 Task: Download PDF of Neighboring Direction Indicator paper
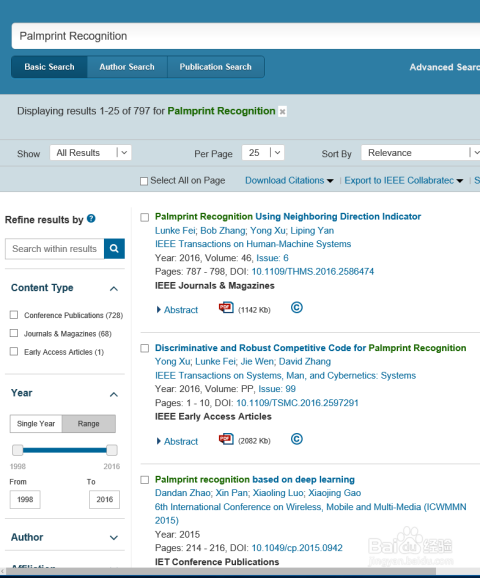226,308
